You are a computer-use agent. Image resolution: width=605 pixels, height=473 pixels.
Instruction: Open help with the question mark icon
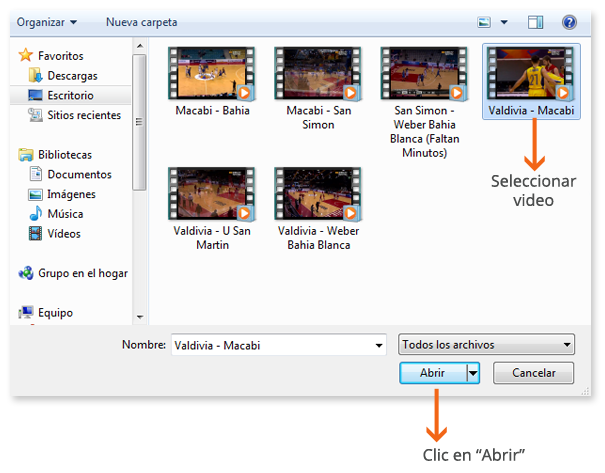569,22
